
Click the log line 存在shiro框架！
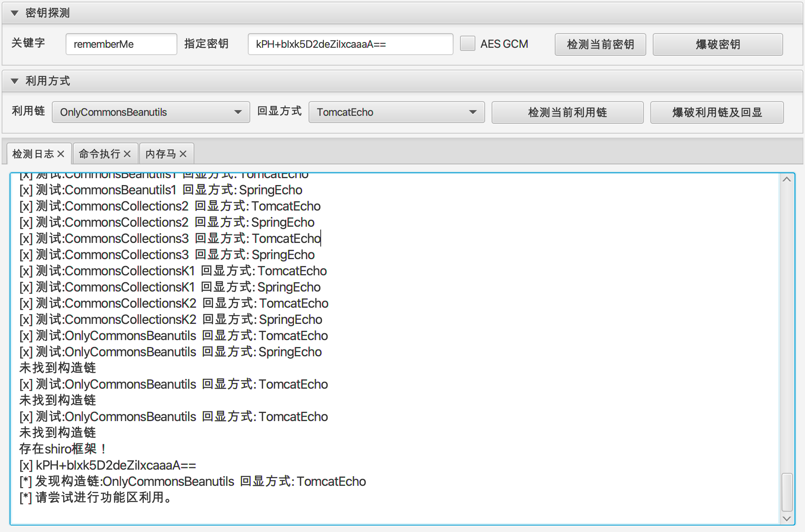[63, 449]
